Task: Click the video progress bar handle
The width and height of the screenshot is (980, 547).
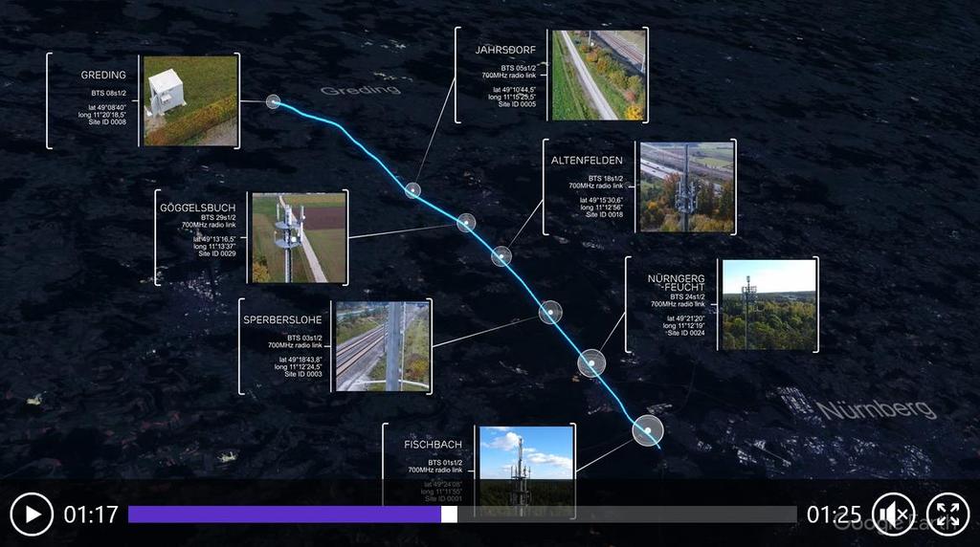Action: click(x=449, y=514)
